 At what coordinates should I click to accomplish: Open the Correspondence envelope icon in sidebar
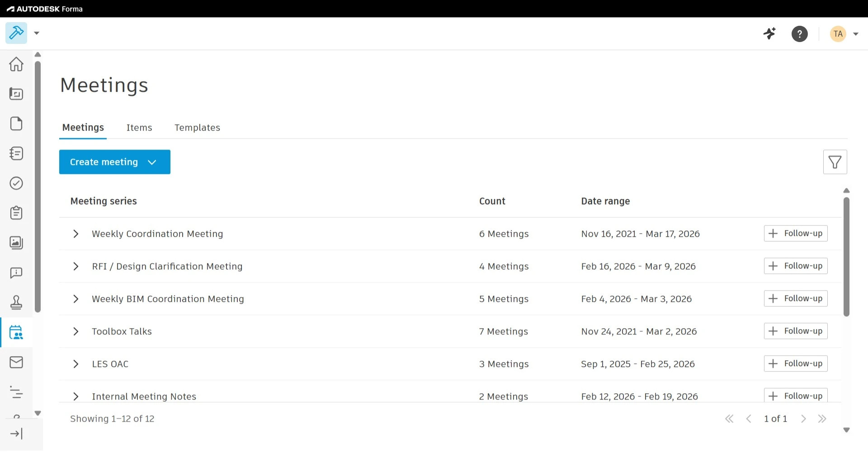[x=16, y=362]
